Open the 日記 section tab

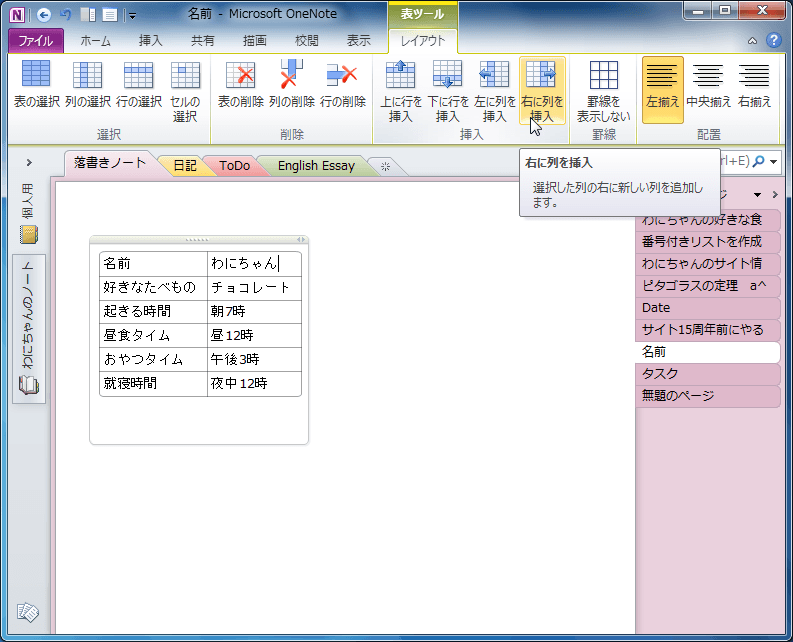tap(185, 165)
